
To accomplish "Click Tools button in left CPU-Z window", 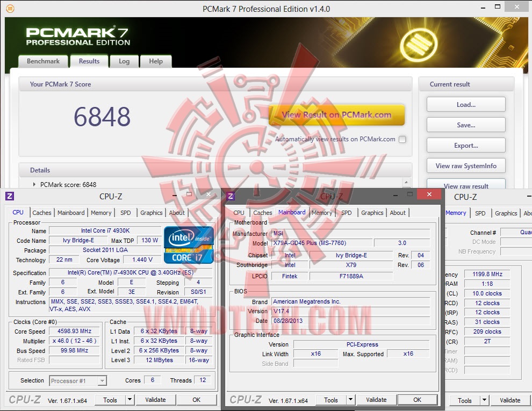I will tap(110, 400).
